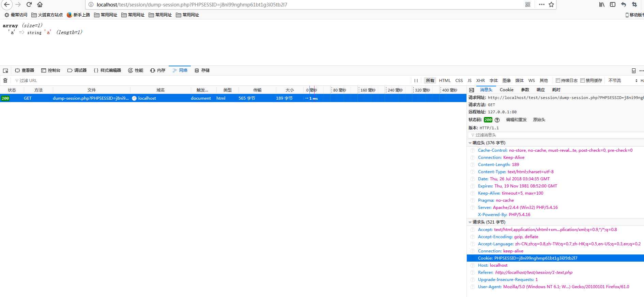Switch to the 存储 devtools tab

tap(202, 70)
